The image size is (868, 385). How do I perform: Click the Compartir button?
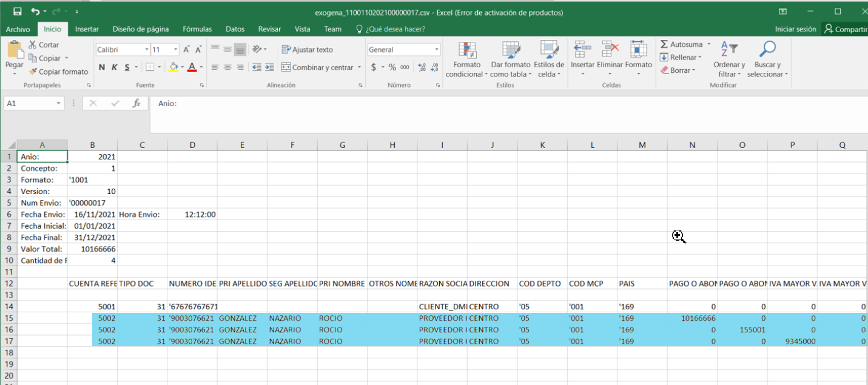pos(845,29)
